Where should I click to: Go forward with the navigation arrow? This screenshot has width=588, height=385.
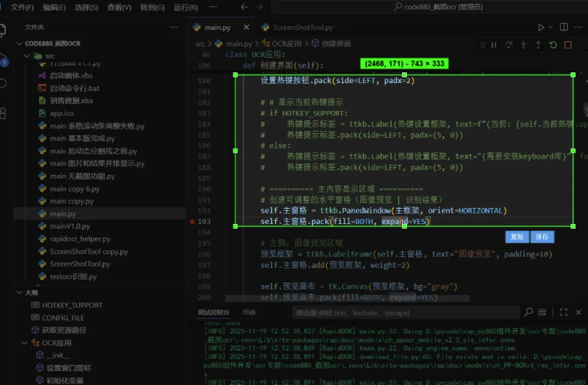tap(260, 7)
